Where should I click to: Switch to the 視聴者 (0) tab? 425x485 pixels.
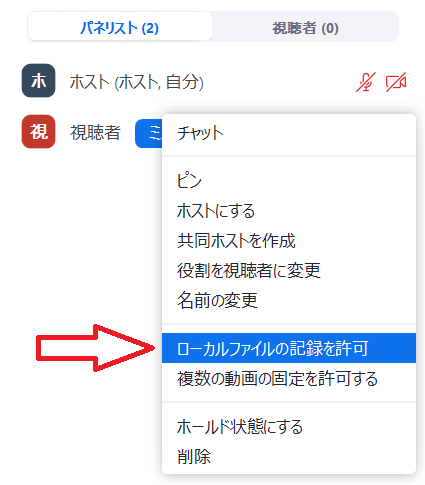305,27
